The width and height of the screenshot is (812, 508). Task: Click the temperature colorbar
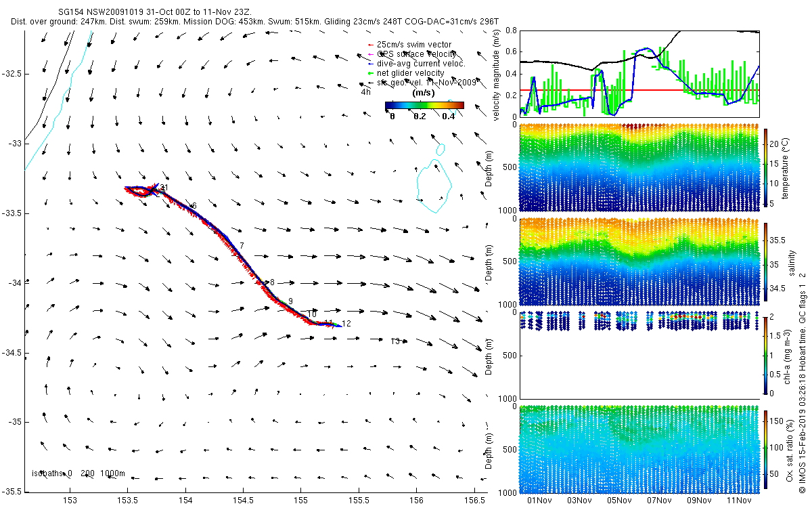(x=766, y=169)
